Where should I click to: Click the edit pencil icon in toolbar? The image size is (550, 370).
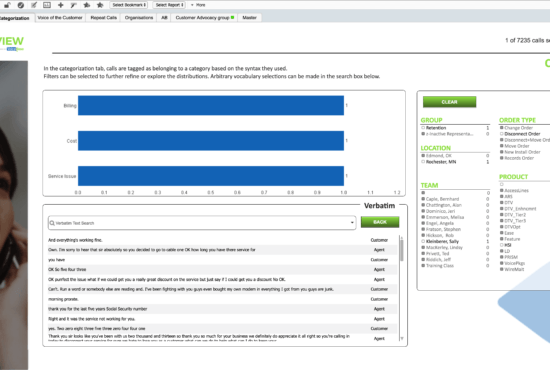[34, 5]
